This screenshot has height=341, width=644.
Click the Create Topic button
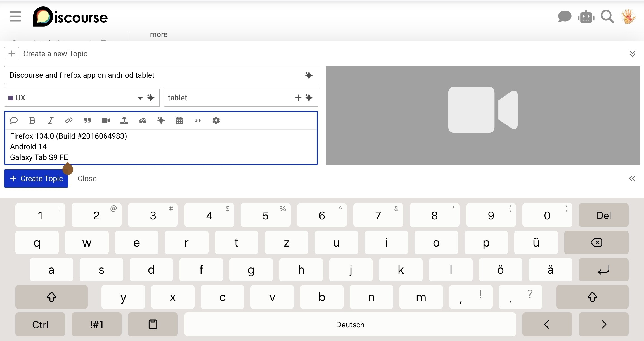point(36,179)
